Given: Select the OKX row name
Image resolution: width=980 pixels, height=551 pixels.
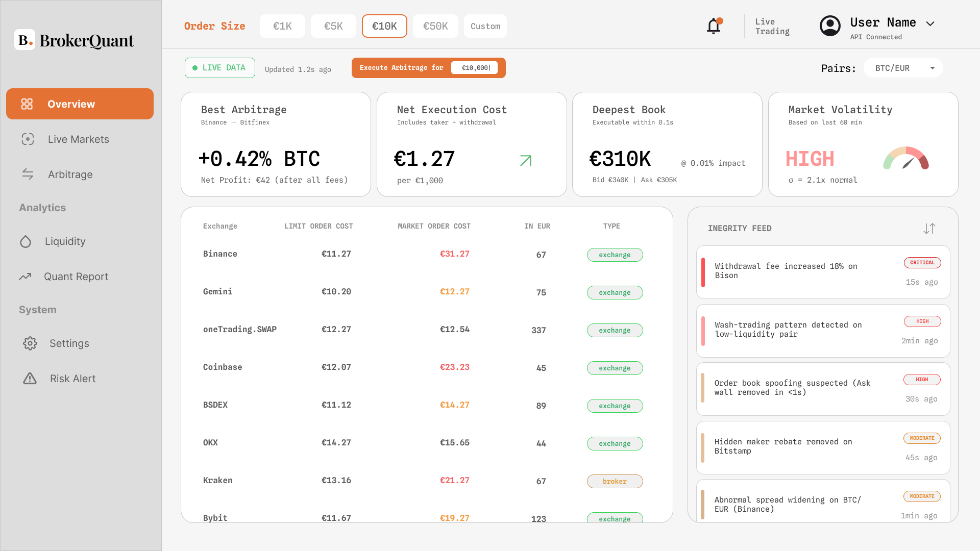Looking at the screenshot, I should pyautogui.click(x=210, y=442).
